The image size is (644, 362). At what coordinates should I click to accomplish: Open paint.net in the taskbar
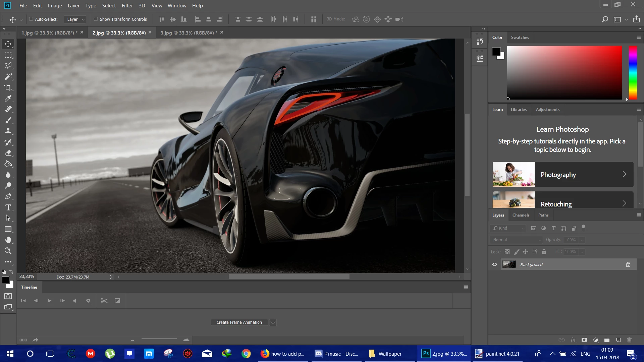pos(497,354)
